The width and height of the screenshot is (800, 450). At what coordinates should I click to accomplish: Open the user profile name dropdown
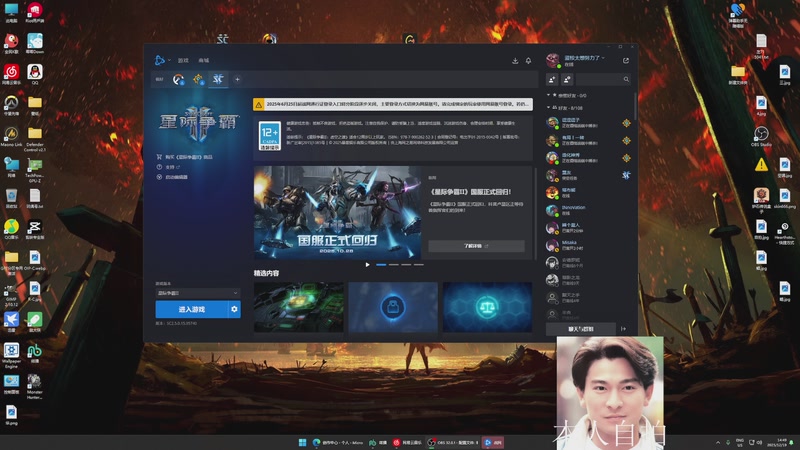[x=584, y=58]
